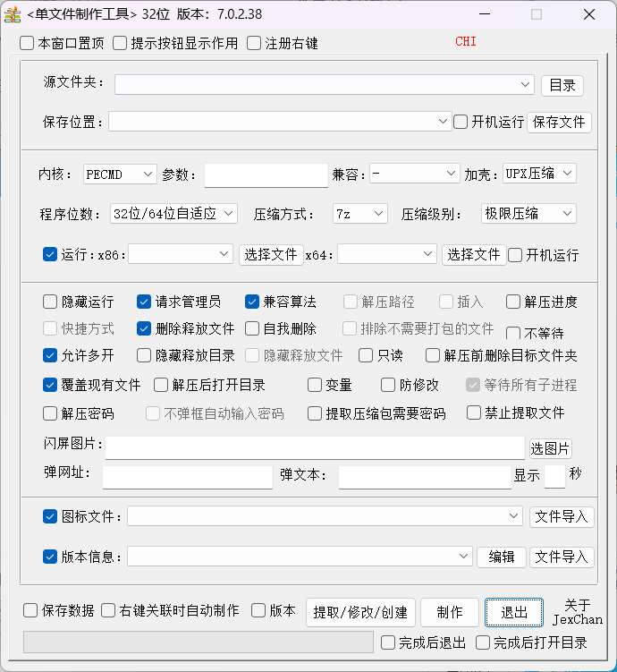The height and width of the screenshot is (672, 617).
Task: Enable 解压密码 checkbox
Action: 50,413
